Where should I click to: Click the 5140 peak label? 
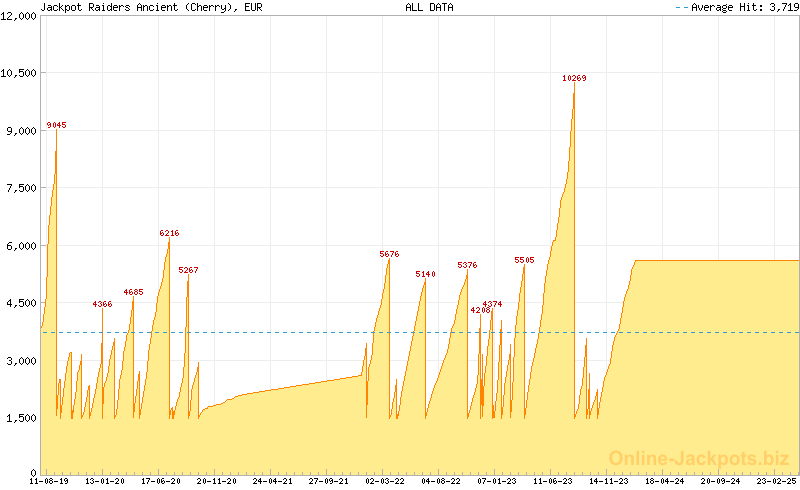tap(425, 274)
